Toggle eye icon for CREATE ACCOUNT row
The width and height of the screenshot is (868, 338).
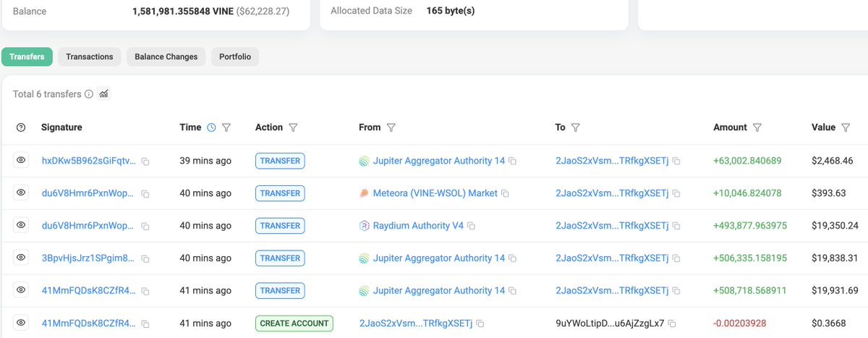pyautogui.click(x=21, y=323)
